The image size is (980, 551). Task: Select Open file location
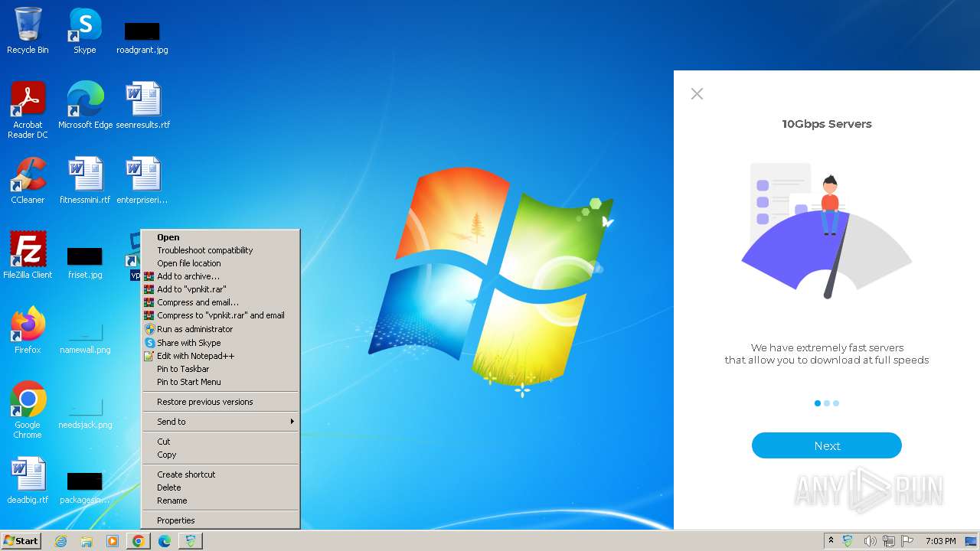(220, 263)
